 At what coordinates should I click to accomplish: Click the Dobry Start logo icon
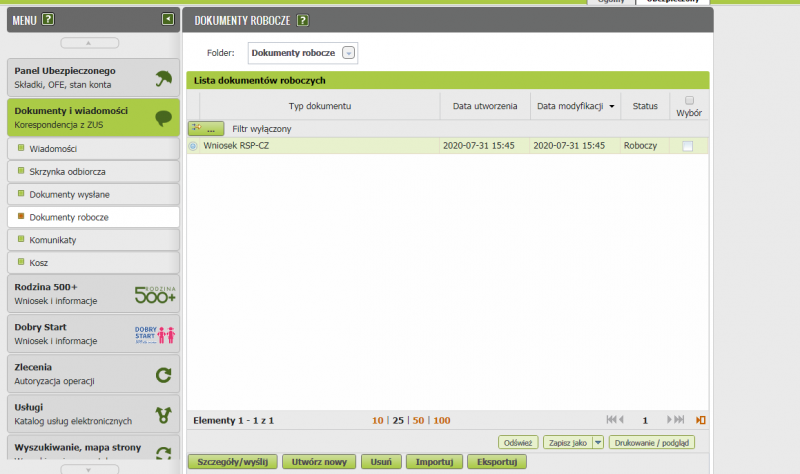click(155, 334)
